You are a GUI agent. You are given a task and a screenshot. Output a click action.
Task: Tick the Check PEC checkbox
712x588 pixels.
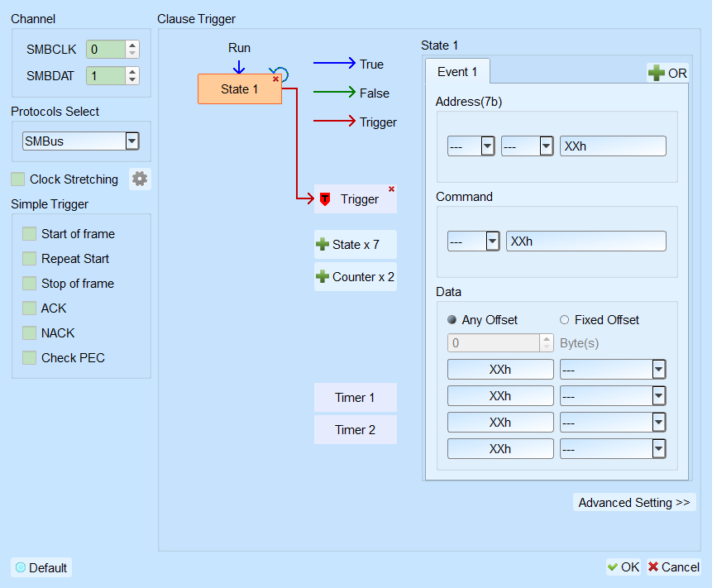[x=30, y=358]
